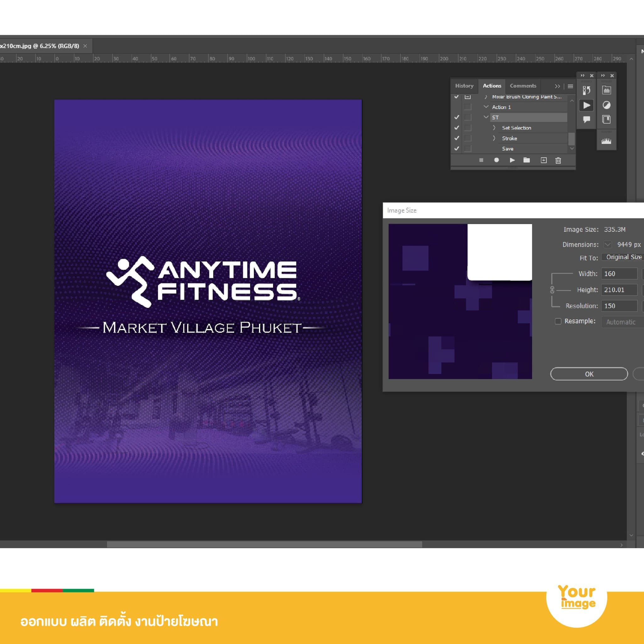This screenshot has width=644, height=644.
Task: Toggle the checkmark for Mixer Brush Cloning action
Action: tap(456, 97)
